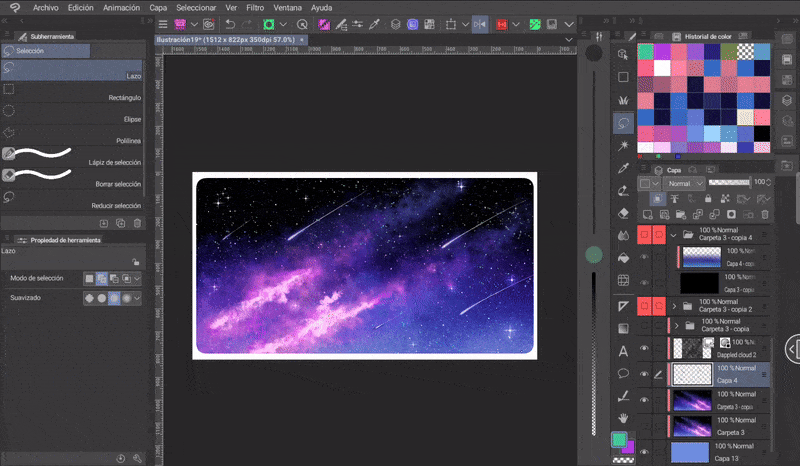Select the Eraser tool
800x466 pixels.
[623, 212]
